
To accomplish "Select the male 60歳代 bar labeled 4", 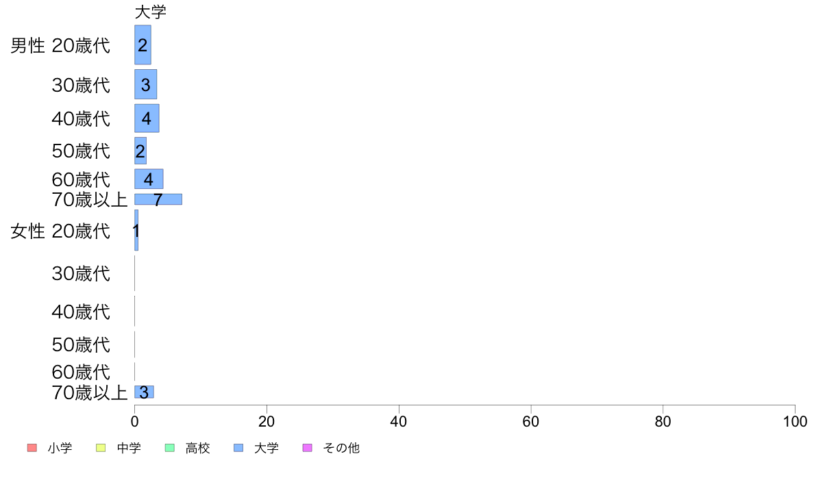I will pos(149,179).
